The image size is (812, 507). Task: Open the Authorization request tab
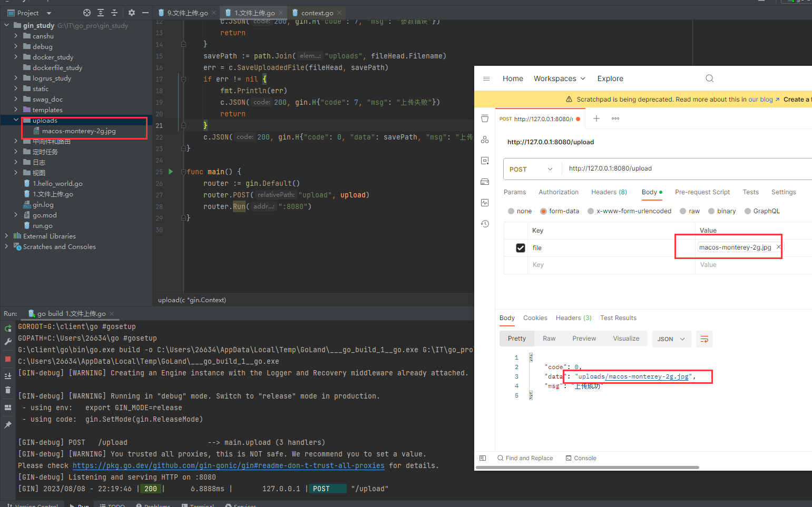point(558,192)
